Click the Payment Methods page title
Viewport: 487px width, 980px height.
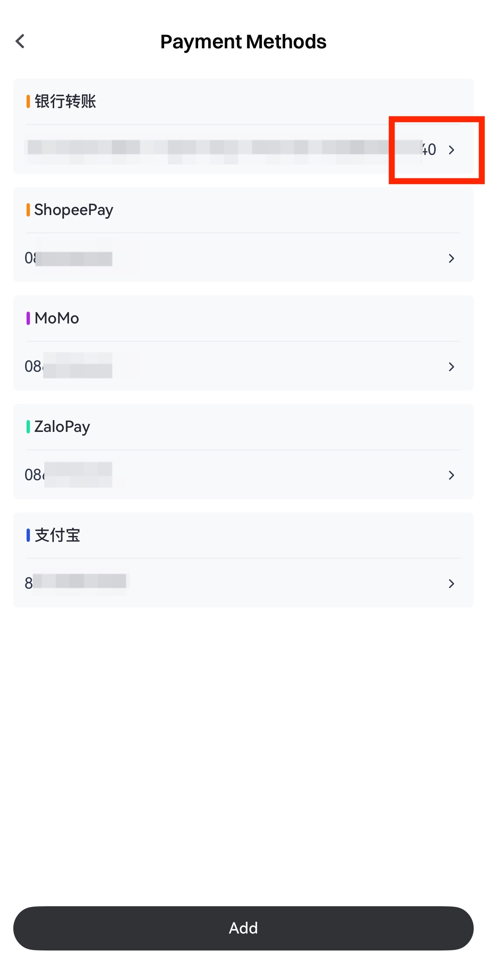pyautogui.click(x=243, y=41)
